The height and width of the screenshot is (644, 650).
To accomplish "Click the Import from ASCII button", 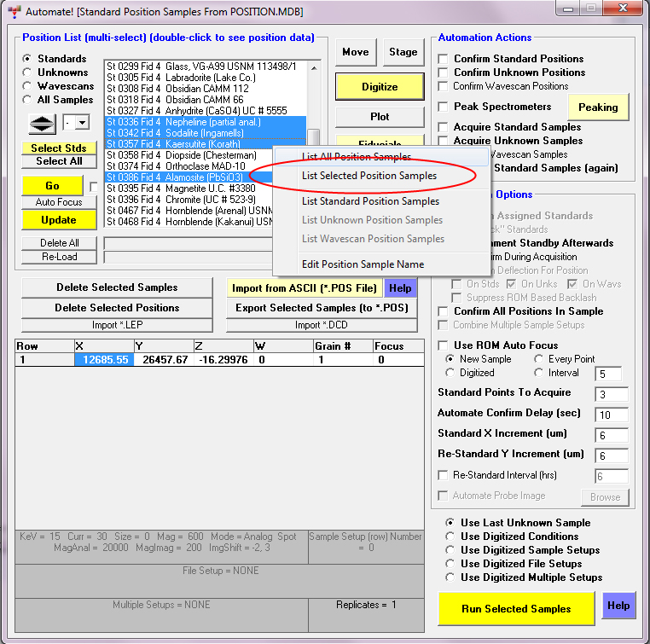I will pos(305,288).
